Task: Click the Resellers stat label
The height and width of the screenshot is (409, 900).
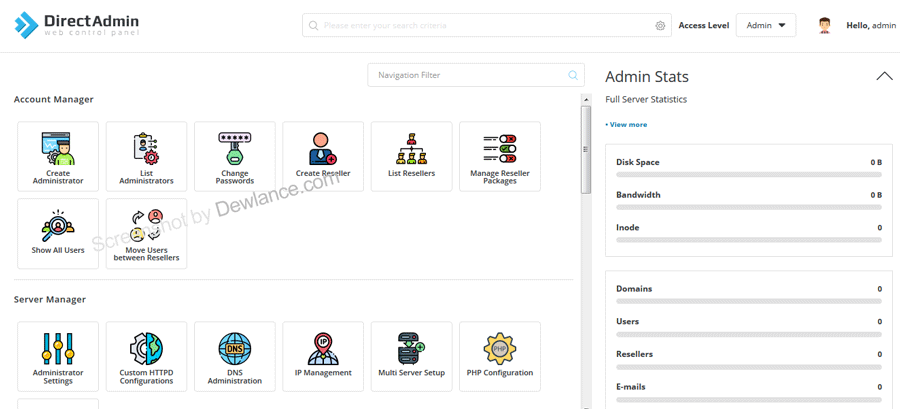Action: click(x=634, y=355)
